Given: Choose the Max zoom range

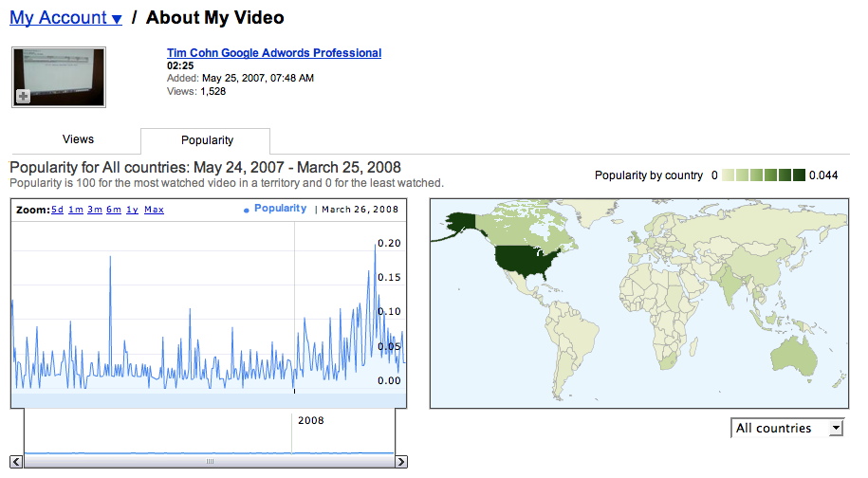Looking at the screenshot, I should click(154, 210).
